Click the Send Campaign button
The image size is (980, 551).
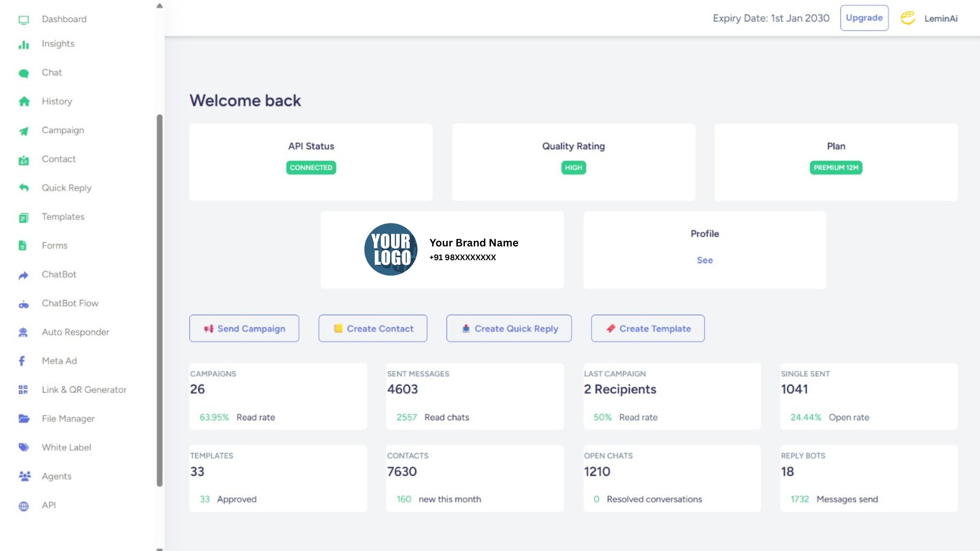click(x=244, y=329)
